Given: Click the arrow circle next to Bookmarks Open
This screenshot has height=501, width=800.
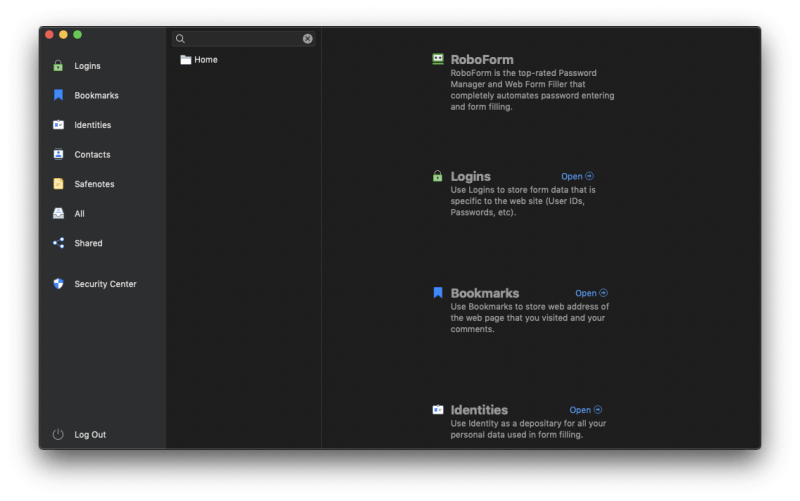Looking at the screenshot, I should tap(604, 293).
